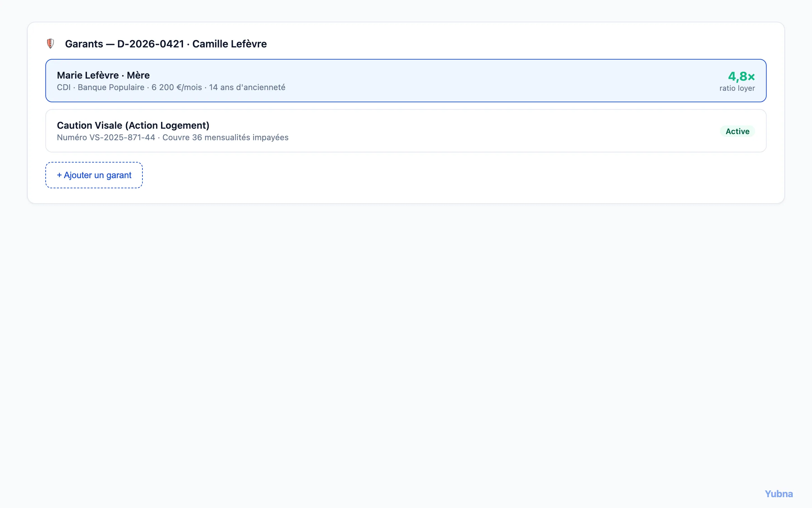
Task: Click the 4,8× ratio value
Action: 741,77
